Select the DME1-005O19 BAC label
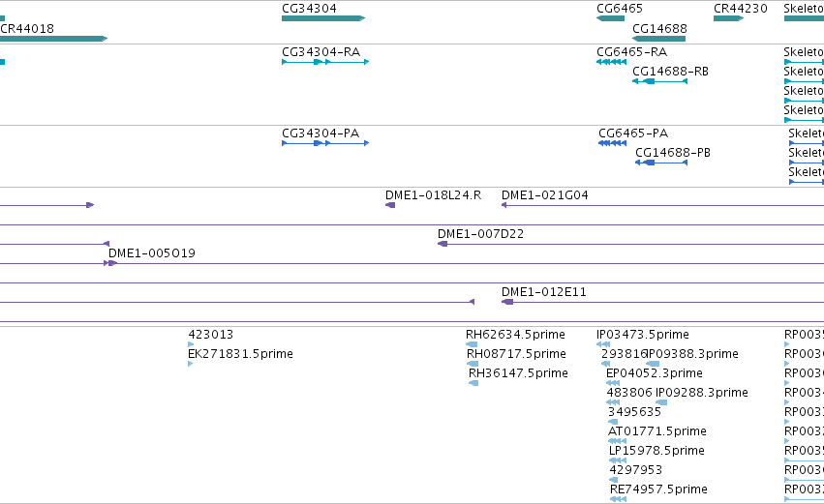 coord(152,253)
